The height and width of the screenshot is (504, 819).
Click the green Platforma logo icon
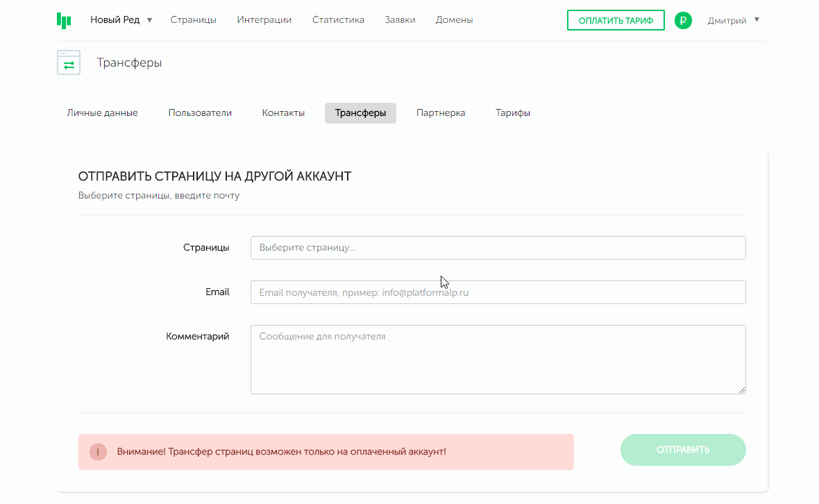[64, 20]
